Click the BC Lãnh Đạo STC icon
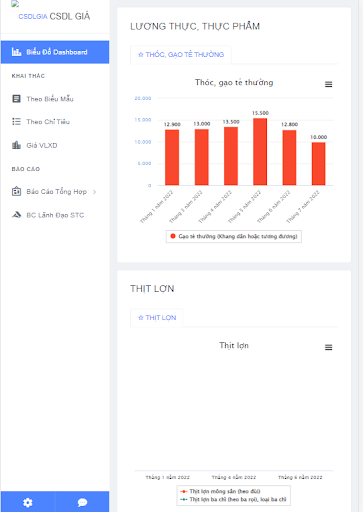363x512 pixels. click(x=16, y=215)
